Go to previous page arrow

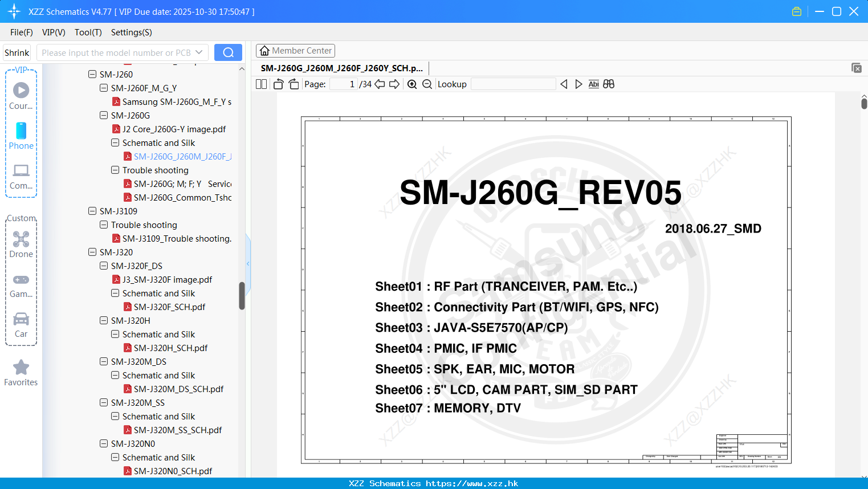[x=380, y=84]
